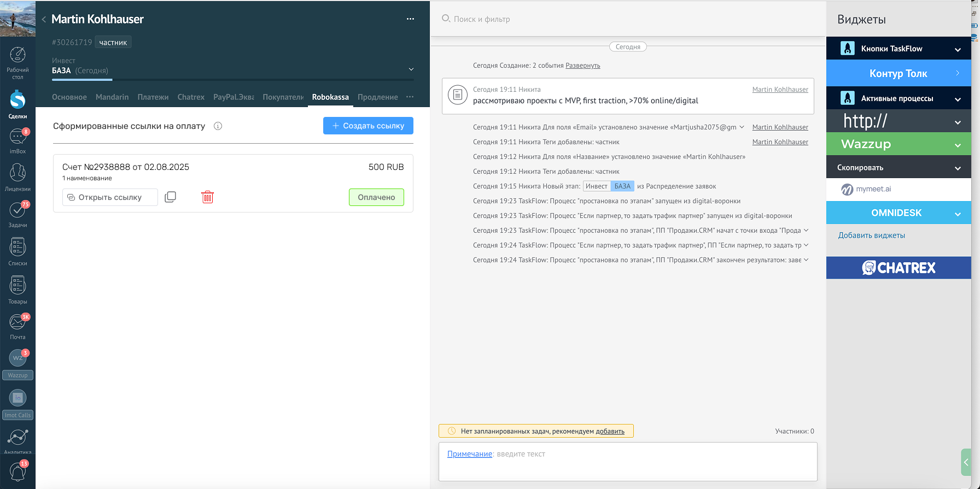Show more tabs via three dots
980x489 pixels.
pos(410,97)
